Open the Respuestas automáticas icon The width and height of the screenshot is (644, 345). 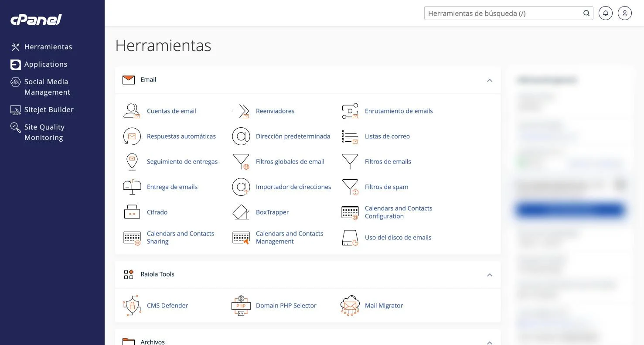(x=132, y=137)
